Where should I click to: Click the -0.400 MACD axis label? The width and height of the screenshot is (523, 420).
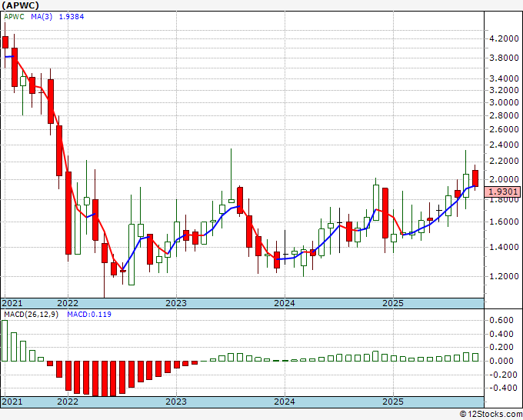(x=501, y=388)
